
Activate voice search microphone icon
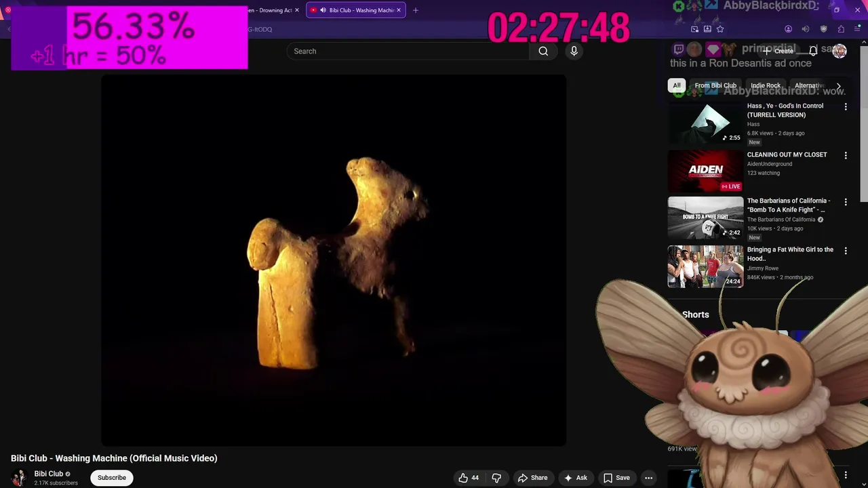tap(574, 51)
